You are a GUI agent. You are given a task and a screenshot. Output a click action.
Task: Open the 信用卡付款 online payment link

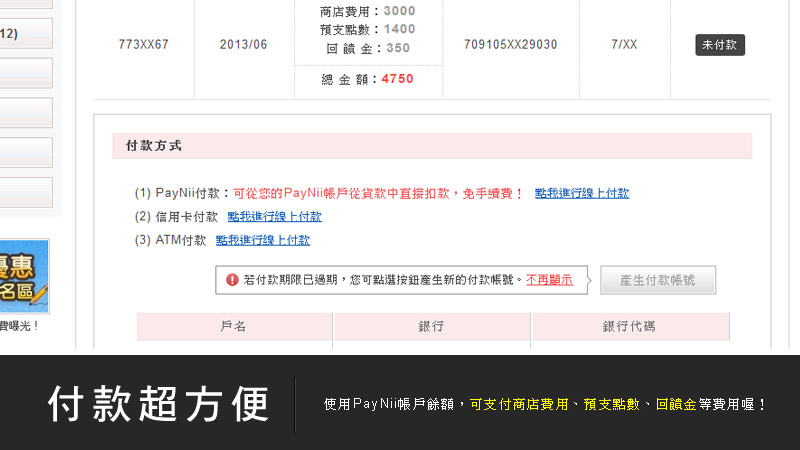pyautogui.click(x=274, y=216)
